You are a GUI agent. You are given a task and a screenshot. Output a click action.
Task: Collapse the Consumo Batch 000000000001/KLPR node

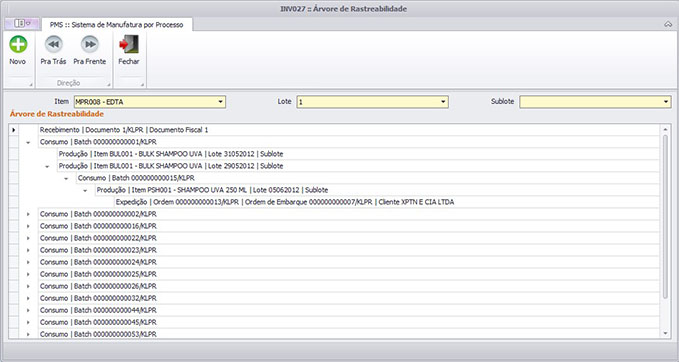[x=28, y=142]
